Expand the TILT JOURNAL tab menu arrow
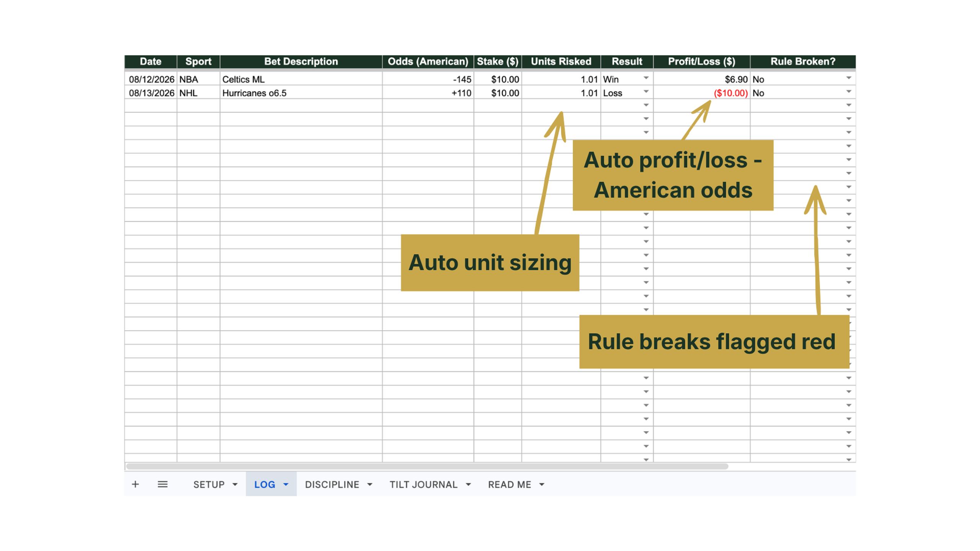The width and height of the screenshot is (980, 551). coord(468,484)
